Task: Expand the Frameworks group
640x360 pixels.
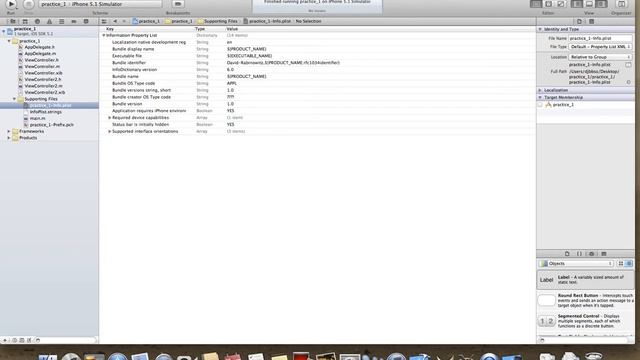Action: [x=9, y=131]
